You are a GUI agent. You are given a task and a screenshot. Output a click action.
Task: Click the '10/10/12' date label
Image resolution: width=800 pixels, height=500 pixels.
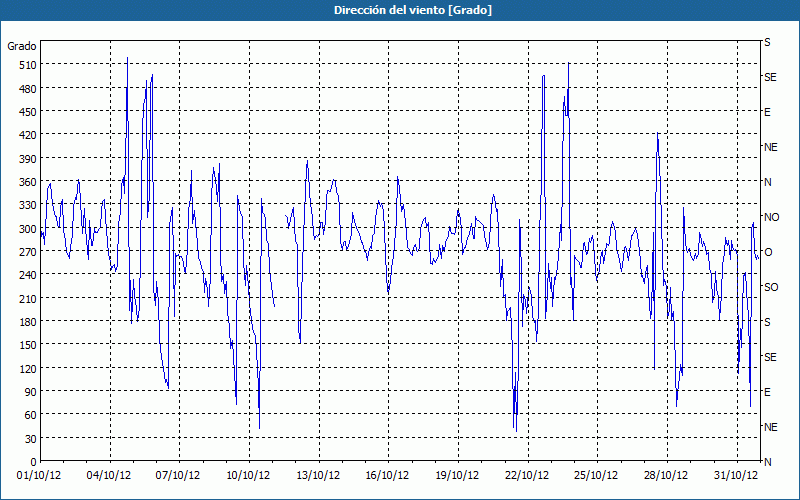point(248,476)
